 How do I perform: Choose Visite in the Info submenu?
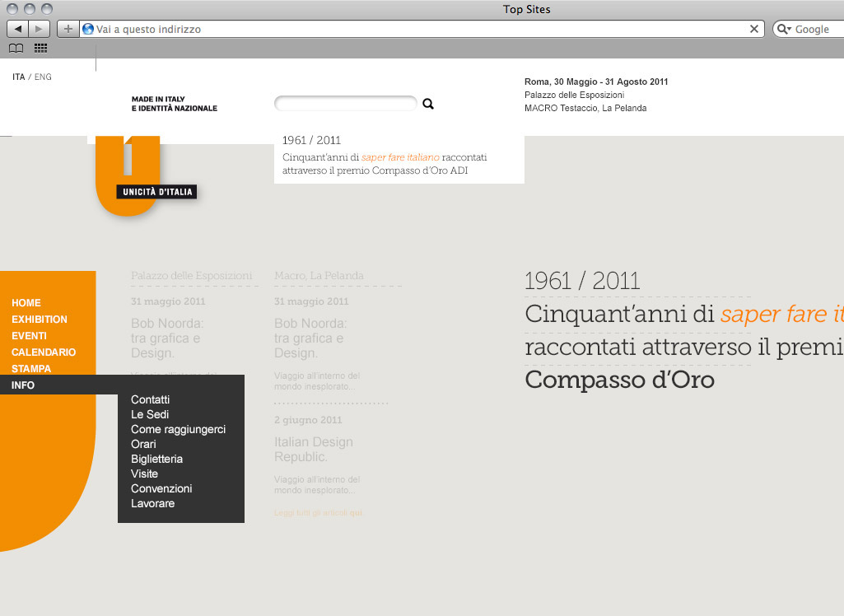[144, 474]
